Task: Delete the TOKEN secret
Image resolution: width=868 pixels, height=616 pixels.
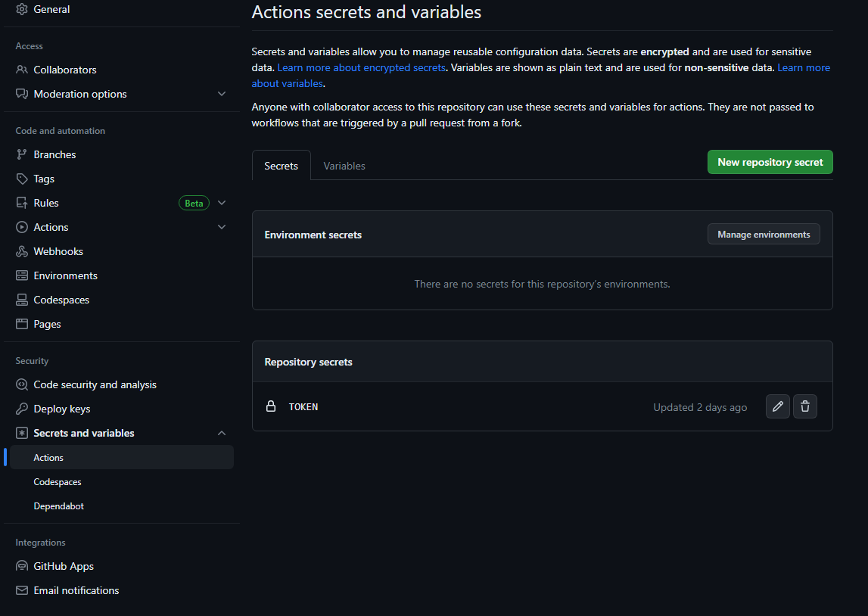Action: pyautogui.click(x=804, y=406)
